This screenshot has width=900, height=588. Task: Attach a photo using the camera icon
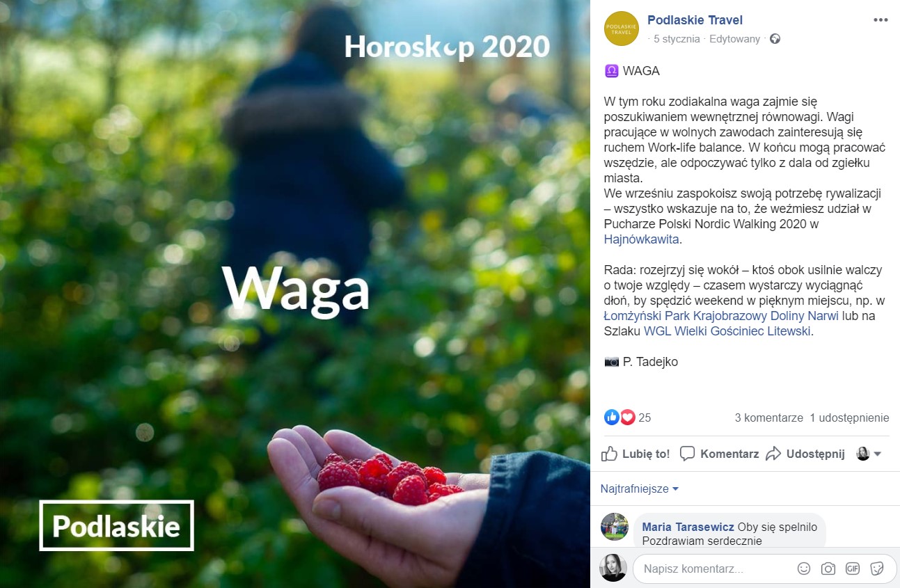pyautogui.click(x=828, y=569)
